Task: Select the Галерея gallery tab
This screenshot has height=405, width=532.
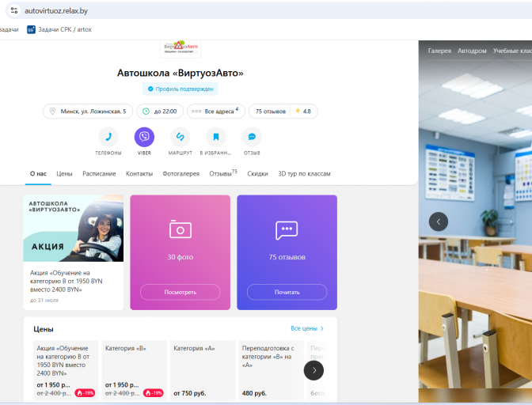Action: (439, 51)
